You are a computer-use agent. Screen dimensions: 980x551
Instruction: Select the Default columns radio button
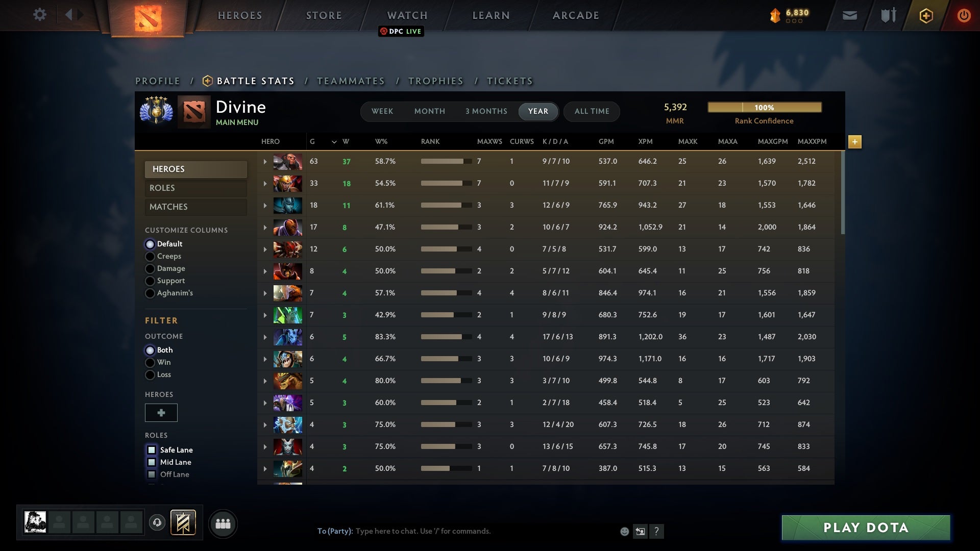(150, 244)
